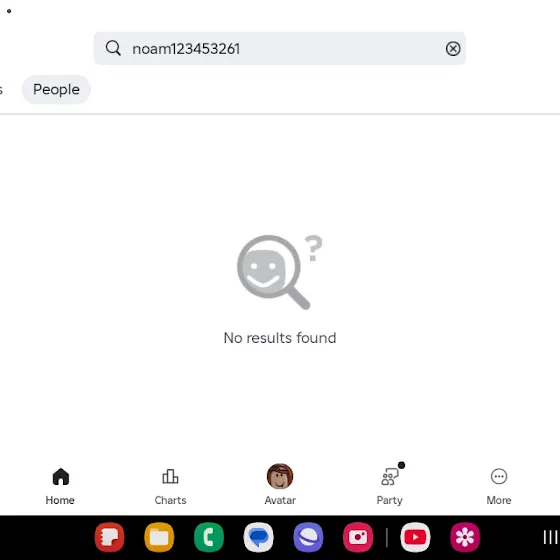This screenshot has width=560, height=560.
Task: Launch YouTube from the taskbar
Action: (415, 537)
